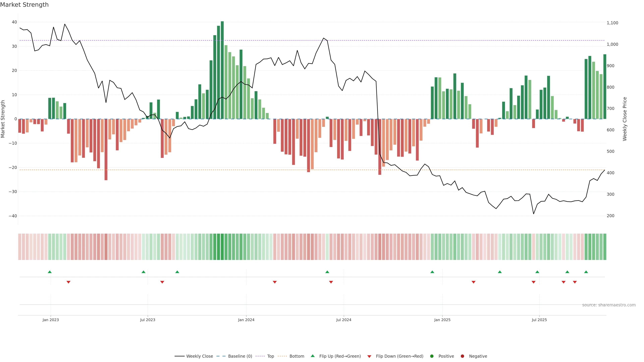The width and height of the screenshot is (644, 362).
Task: Click the Flip Down red triangle legend icon
Action: tap(369, 356)
